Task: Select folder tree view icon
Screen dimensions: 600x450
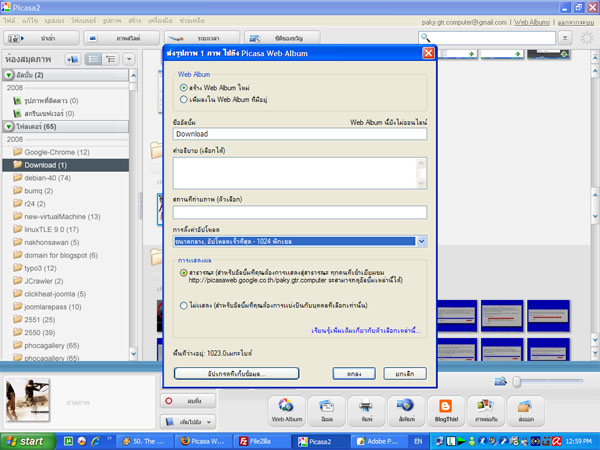Action: 111,59
